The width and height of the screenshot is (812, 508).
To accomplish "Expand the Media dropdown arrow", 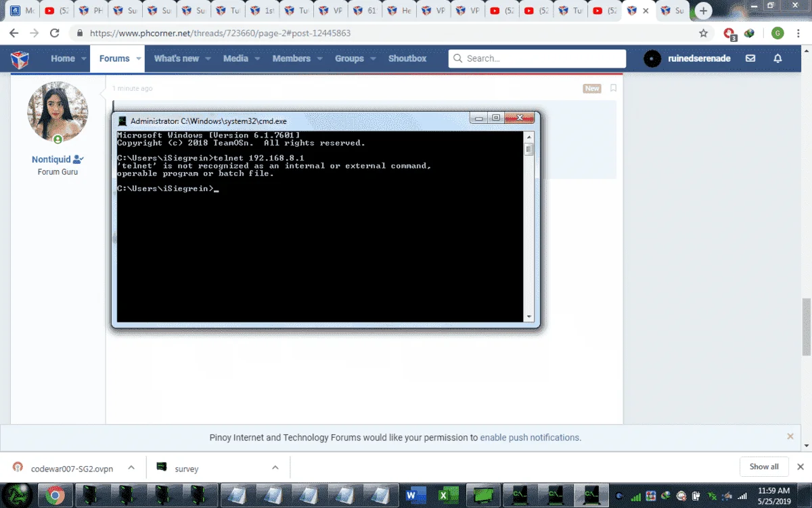I will pos(258,59).
